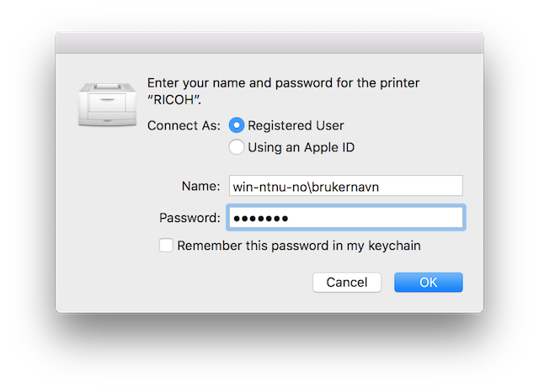Click the "Name:" field label
This screenshot has height=392, width=539.
[x=200, y=186]
